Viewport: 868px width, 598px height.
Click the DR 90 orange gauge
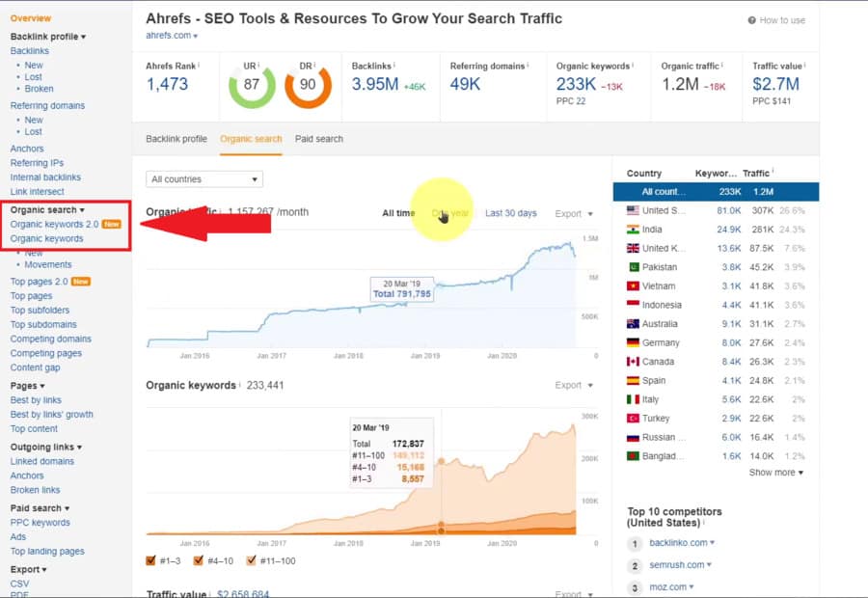[x=308, y=85]
